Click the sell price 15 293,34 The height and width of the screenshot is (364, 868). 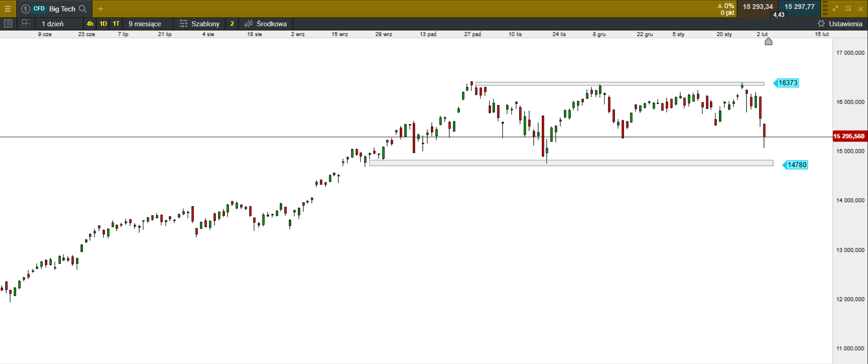(x=758, y=7)
